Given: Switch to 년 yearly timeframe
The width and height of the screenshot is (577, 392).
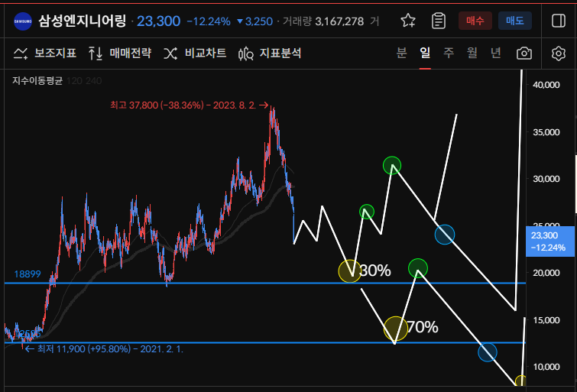Looking at the screenshot, I should pyautogui.click(x=496, y=53).
